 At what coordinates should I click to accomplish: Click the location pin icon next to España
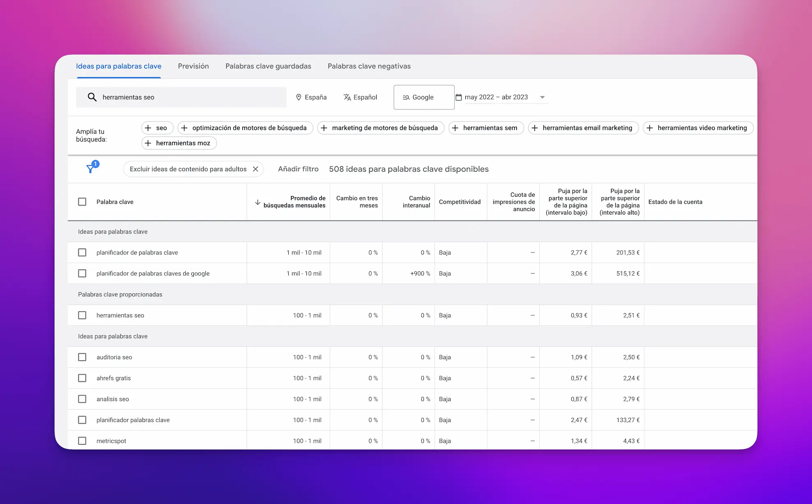click(x=299, y=97)
